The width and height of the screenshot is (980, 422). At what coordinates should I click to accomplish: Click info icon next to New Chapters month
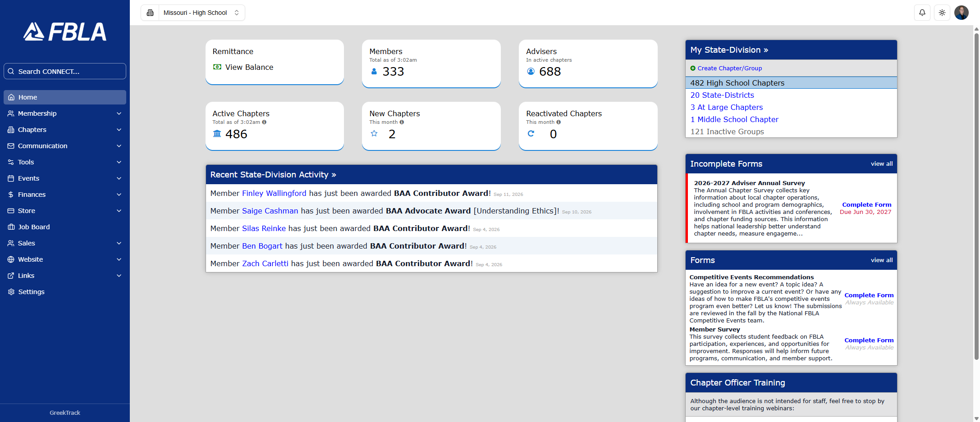pyautogui.click(x=402, y=122)
